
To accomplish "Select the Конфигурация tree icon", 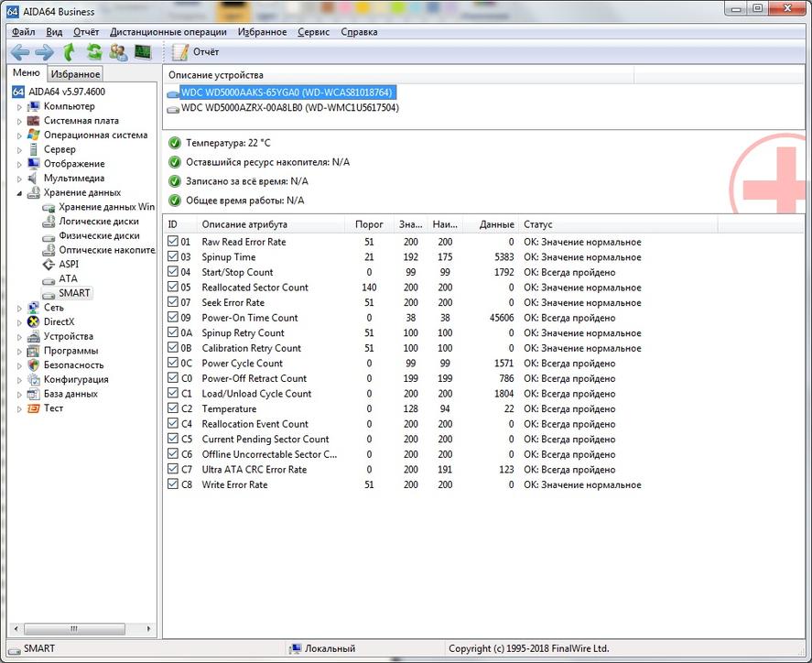I will tap(33, 379).
